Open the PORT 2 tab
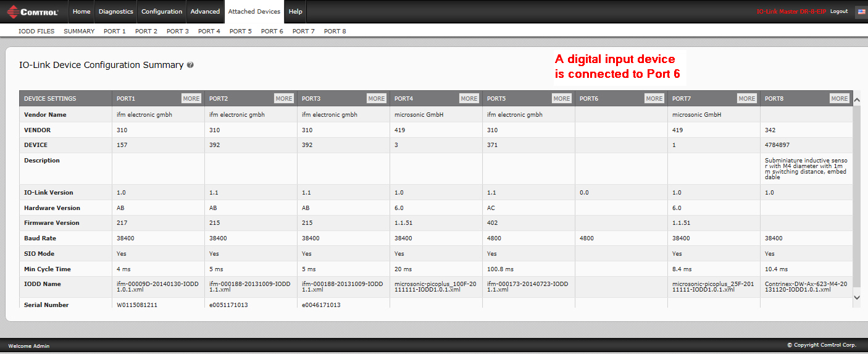Screen dimensions: 868x354 pos(146,31)
